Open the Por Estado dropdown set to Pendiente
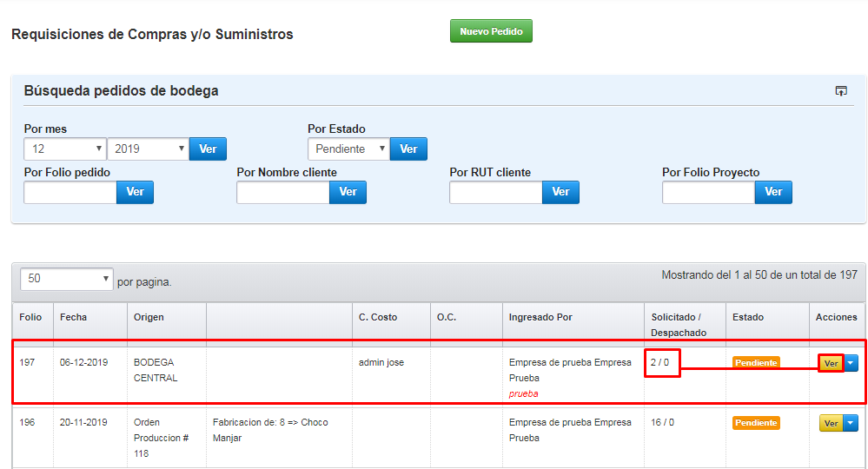The image size is (868, 469). 348,149
